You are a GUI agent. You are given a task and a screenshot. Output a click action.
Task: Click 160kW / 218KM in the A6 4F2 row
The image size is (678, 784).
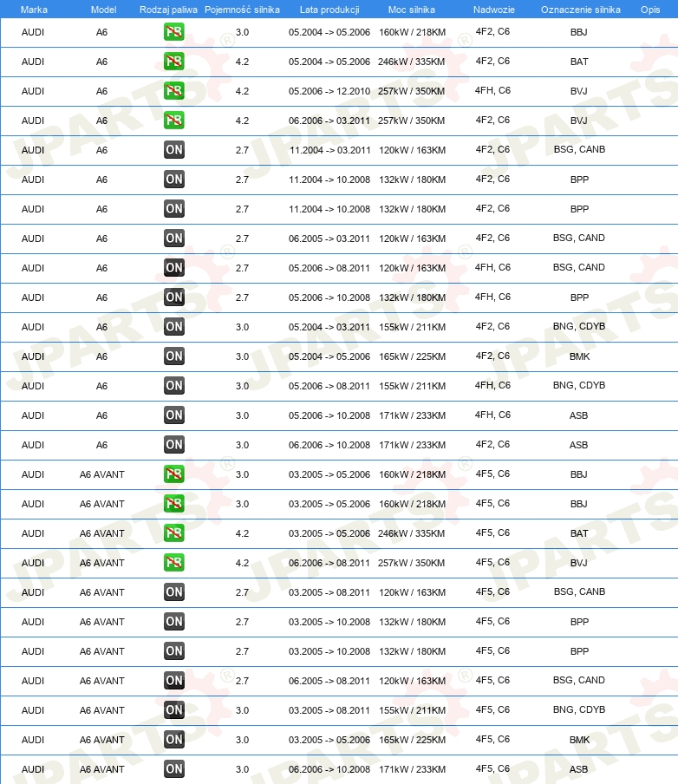tap(412, 32)
